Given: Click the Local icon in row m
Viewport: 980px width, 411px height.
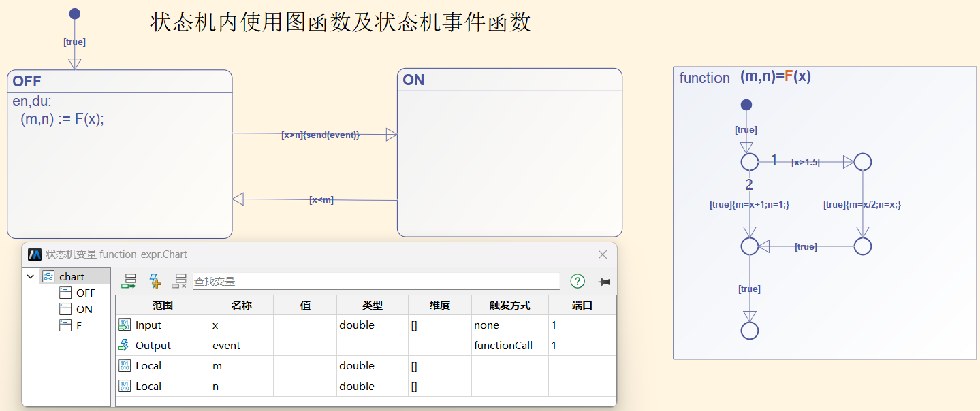Looking at the screenshot, I should (125, 366).
